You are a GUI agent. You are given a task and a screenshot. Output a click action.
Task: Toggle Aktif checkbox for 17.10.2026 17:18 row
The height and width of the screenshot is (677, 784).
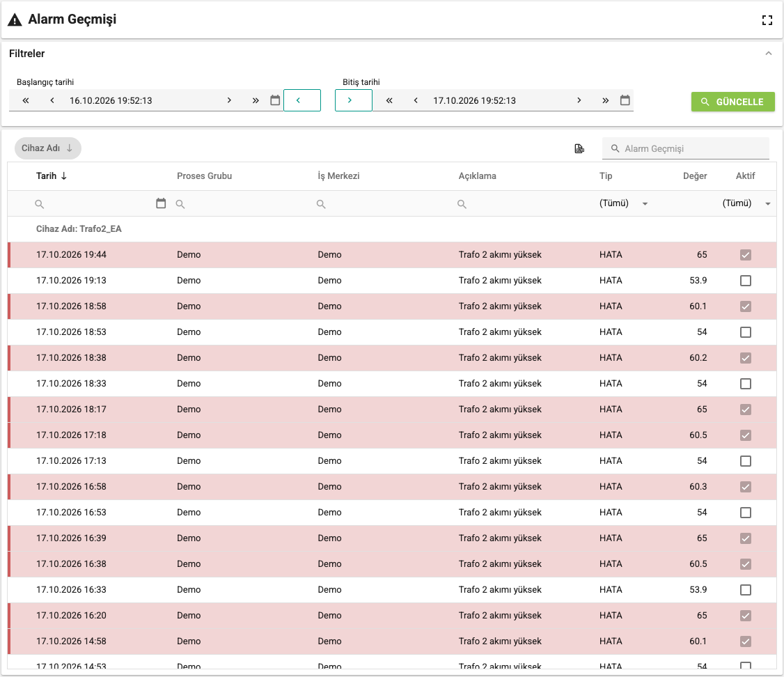[746, 435]
